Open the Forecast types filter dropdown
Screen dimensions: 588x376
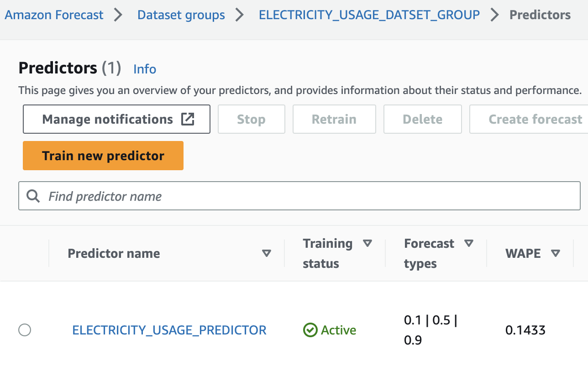click(469, 243)
